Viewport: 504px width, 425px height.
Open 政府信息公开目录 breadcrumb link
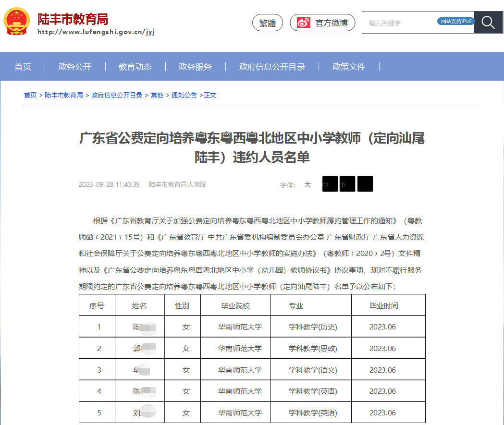(117, 95)
